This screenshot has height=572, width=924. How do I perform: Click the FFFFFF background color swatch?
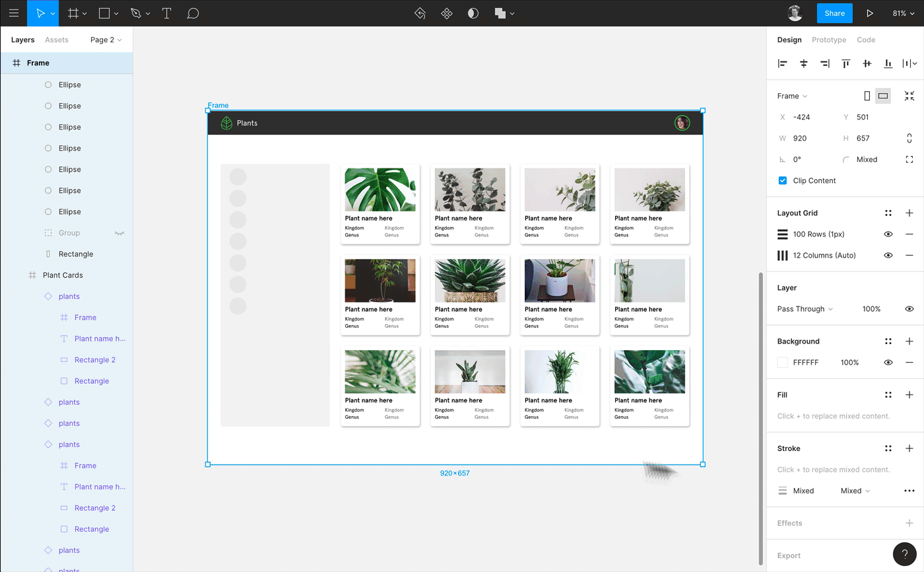[x=783, y=362]
